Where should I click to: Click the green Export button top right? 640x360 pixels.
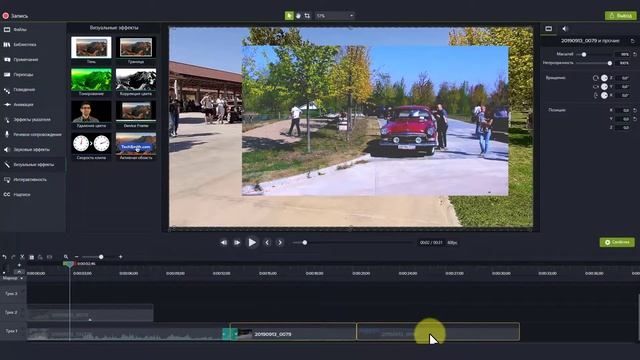[620, 16]
